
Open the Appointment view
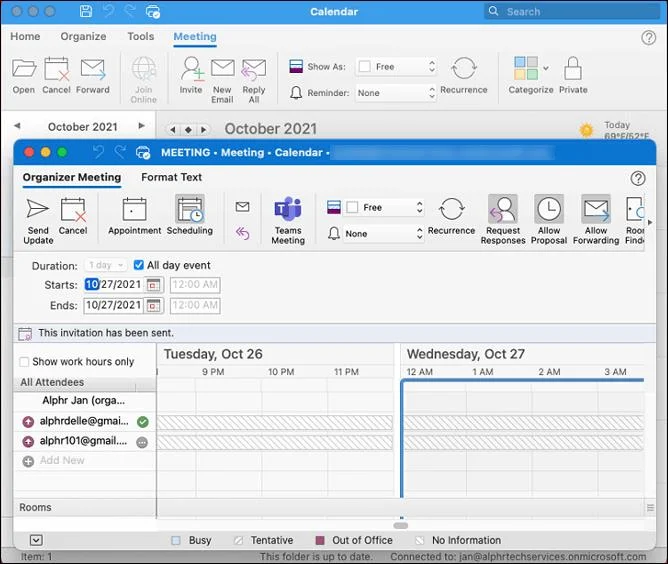134,210
